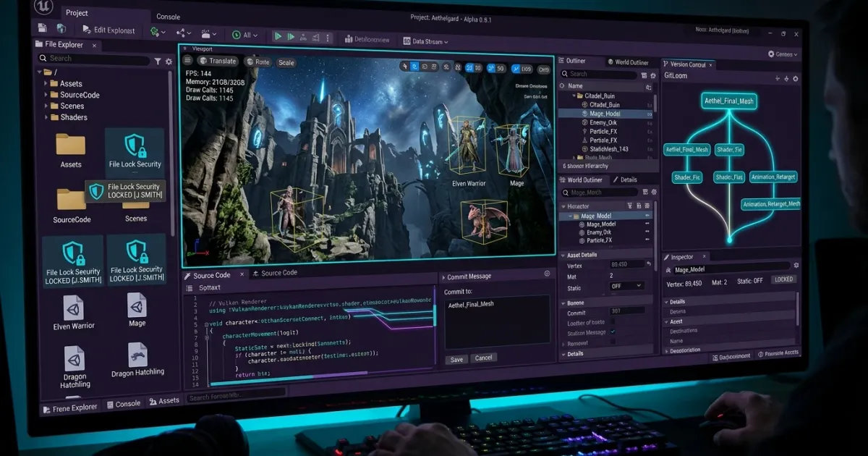
Task: Select Mage_Model row in the Outliner
Action: coord(606,114)
